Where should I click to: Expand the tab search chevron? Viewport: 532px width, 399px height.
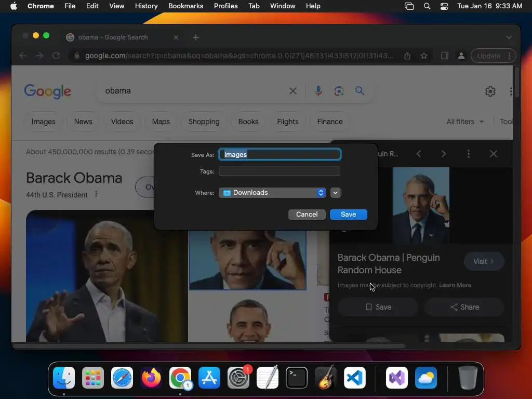pos(509,37)
